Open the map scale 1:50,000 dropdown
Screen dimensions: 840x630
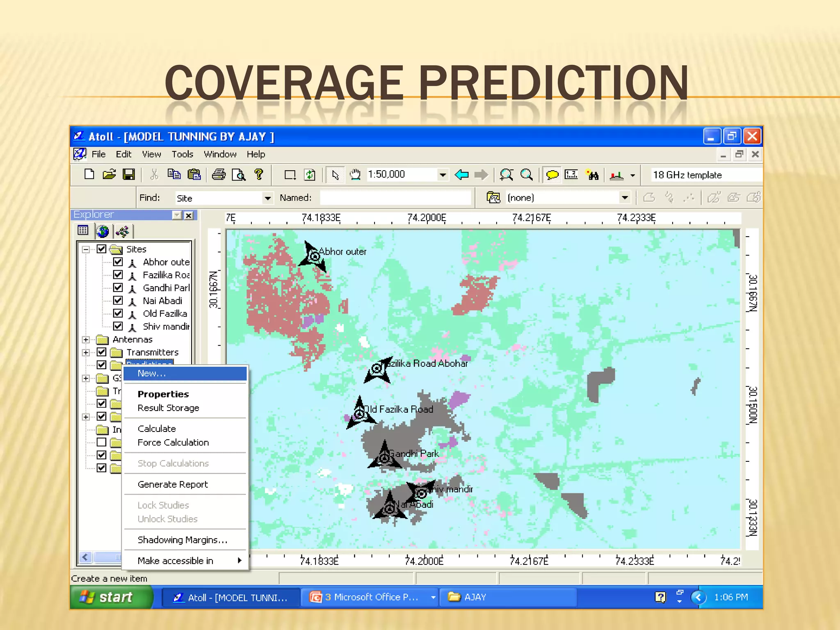pyautogui.click(x=443, y=175)
